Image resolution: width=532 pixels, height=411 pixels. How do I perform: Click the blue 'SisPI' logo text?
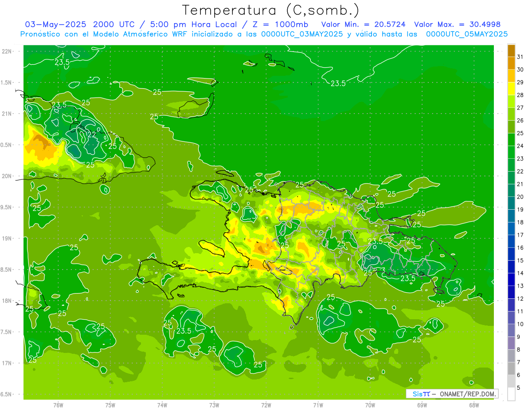tap(421, 394)
